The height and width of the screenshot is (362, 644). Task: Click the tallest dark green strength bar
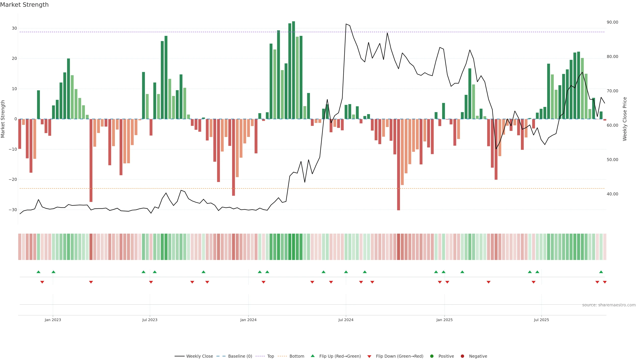(293, 70)
